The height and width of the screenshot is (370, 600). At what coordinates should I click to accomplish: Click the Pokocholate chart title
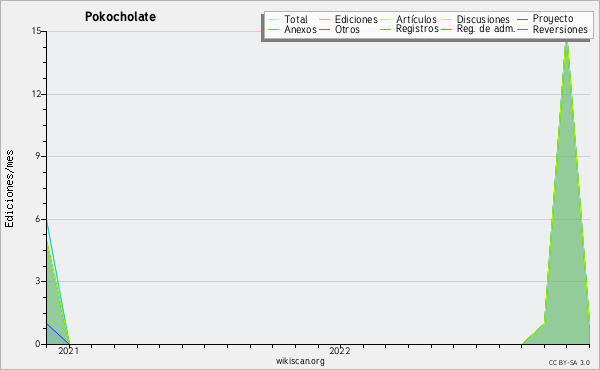(x=120, y=17)
